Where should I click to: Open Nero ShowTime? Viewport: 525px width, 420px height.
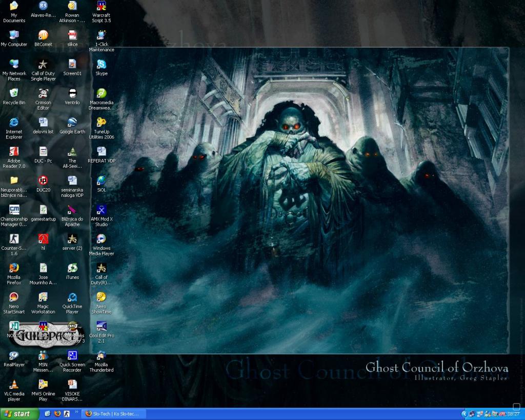pyautogui.click(x=102, y=303)
